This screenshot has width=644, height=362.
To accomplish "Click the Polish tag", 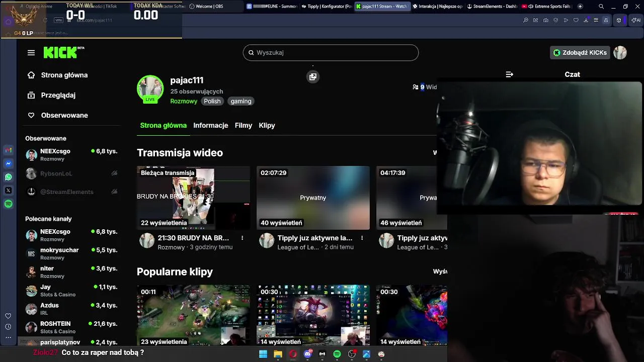I will [212, 101].
